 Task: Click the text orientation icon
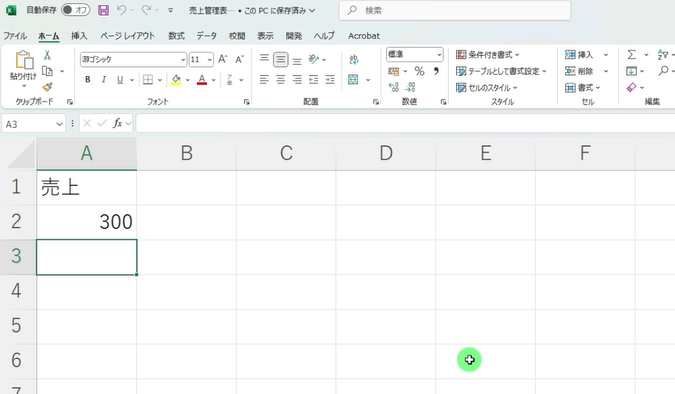(x=314, y=59)
